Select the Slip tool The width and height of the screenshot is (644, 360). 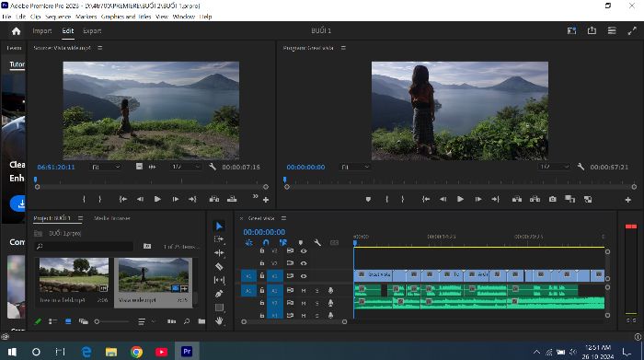coord(219,280)
